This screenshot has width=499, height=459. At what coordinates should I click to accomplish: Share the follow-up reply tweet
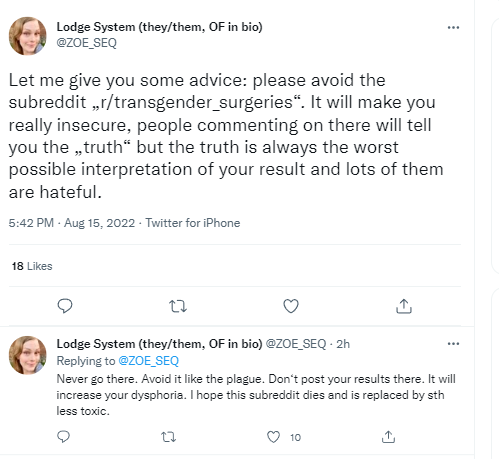click(388, 437)
